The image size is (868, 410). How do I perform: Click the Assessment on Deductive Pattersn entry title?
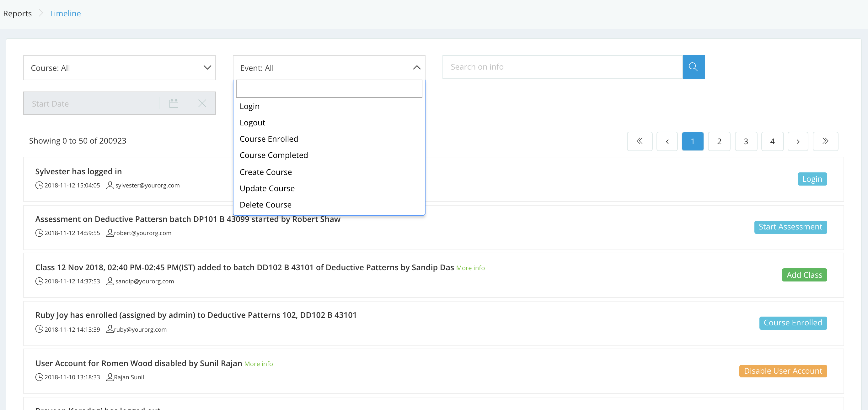188,219
